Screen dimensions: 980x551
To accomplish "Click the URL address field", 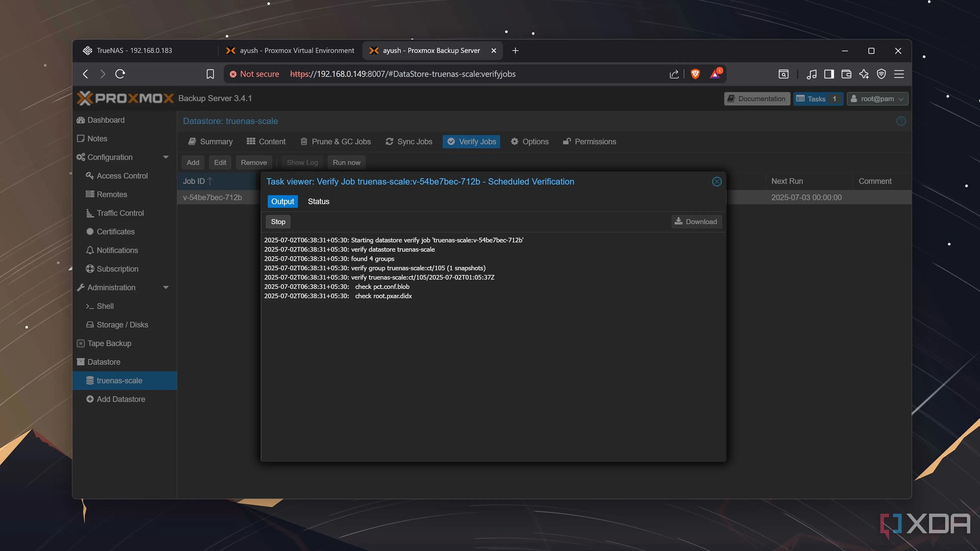I will tap(457, 74).
